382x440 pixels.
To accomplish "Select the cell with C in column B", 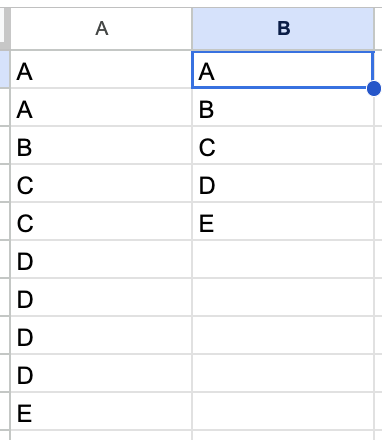I will tap(283, 145).
